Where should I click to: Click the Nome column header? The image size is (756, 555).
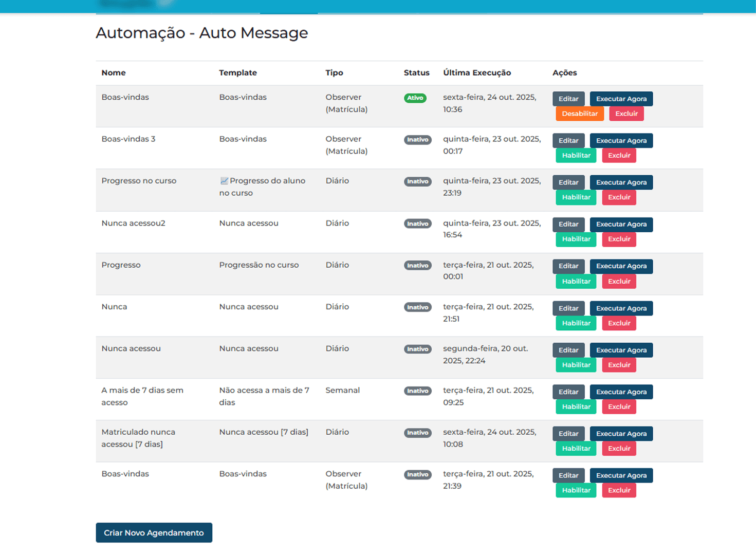pyautogui.click(x=114, y=72)
